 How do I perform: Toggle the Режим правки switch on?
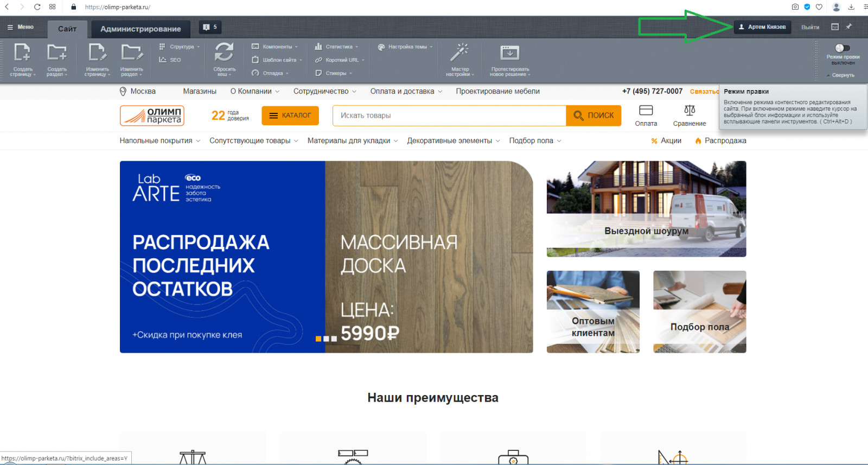843,48
